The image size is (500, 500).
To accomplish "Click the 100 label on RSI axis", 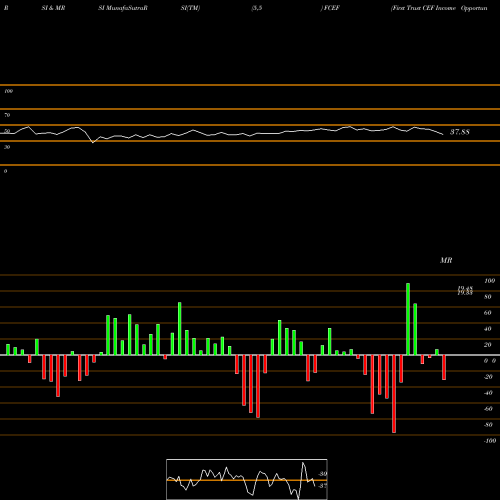I will tap(8, 91).
